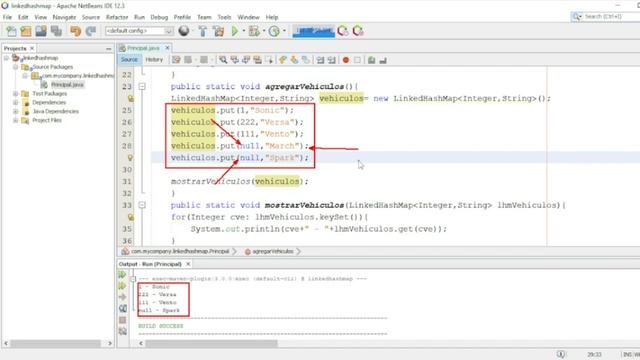Viewport: 640px width, 360px height.
Task: Click the Next Bookmark icon
Action: click(294, 60)
